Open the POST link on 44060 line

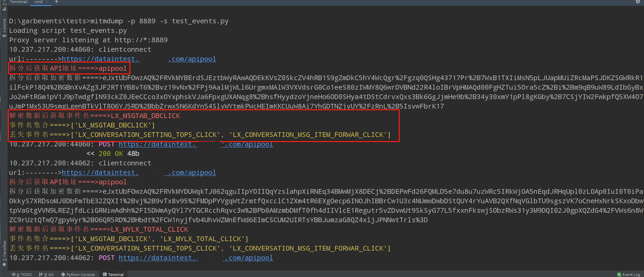(196, 144)
